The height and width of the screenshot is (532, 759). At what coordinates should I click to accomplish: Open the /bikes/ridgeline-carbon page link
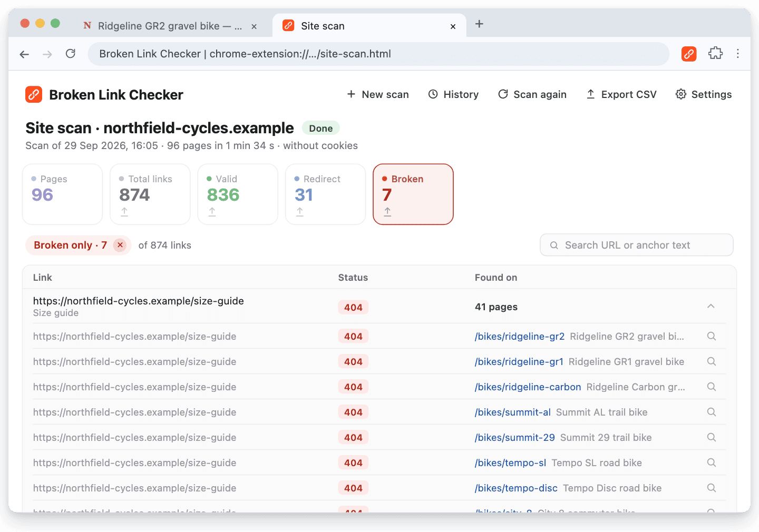(528, 387)
